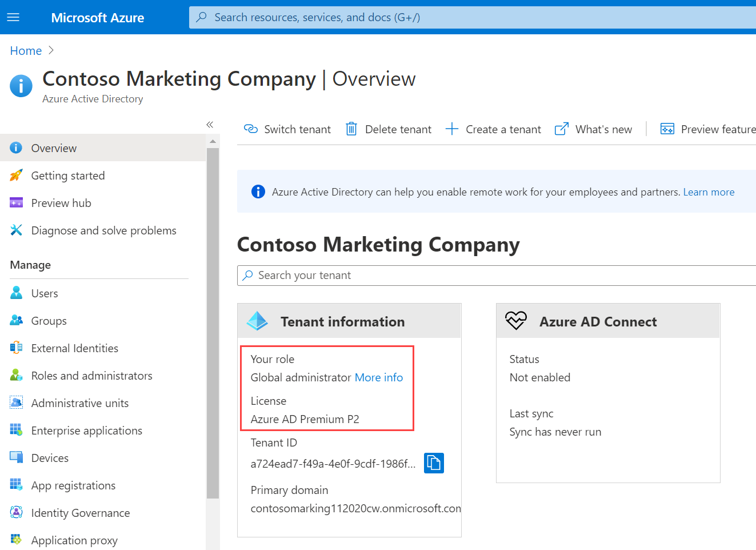Open the Learn more link in banner
Viewport: 756px width, 550px height.
(x=709, y=192)
